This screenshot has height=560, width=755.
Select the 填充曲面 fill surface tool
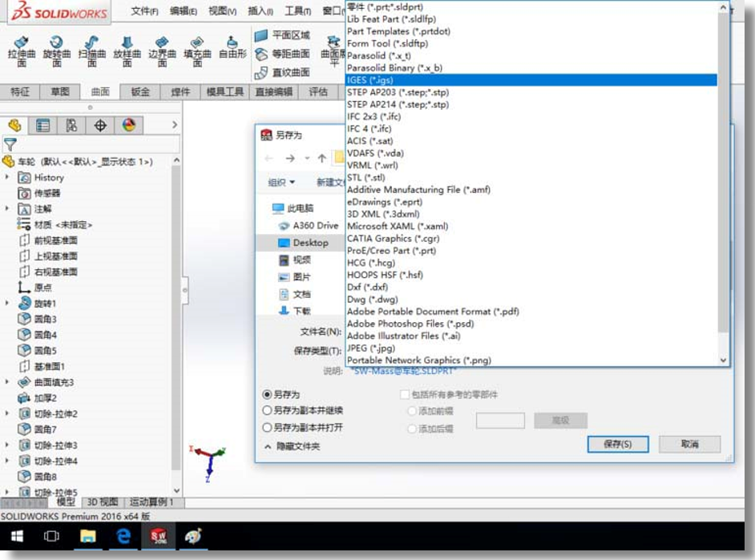(x=197, y=51)
